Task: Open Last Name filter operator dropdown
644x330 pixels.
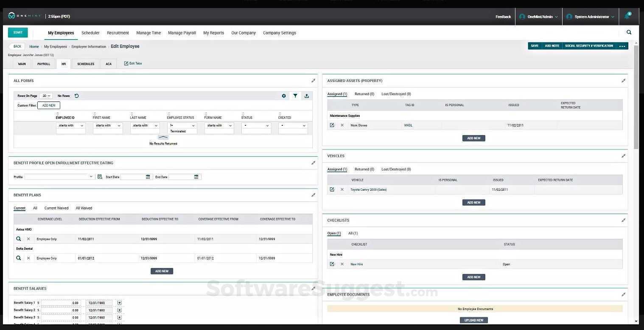Action: click(x=145, y=126)
